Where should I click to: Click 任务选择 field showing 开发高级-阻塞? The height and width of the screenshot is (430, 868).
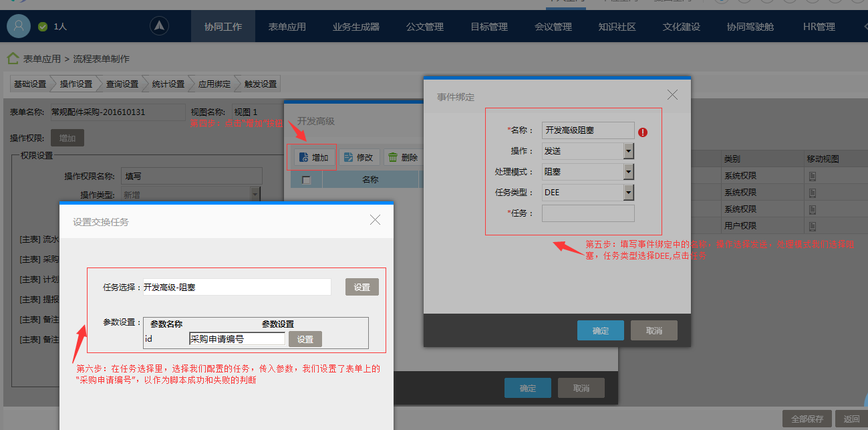pyautogui.click(x=236, y=287)
